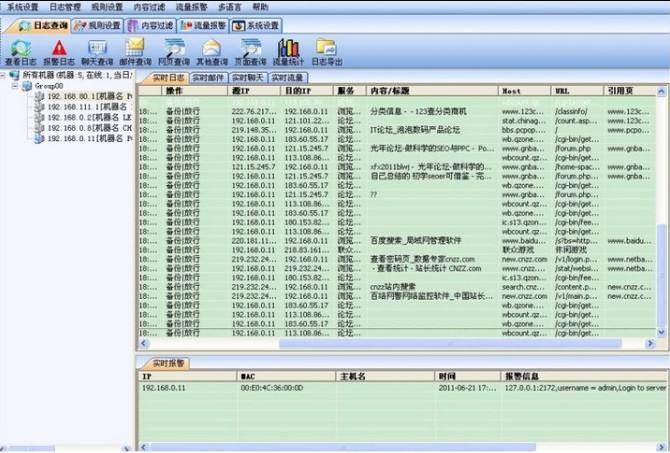Switch to the 日志查询 main tab
The height and width of the screenshot is (453, 670).
44,26
